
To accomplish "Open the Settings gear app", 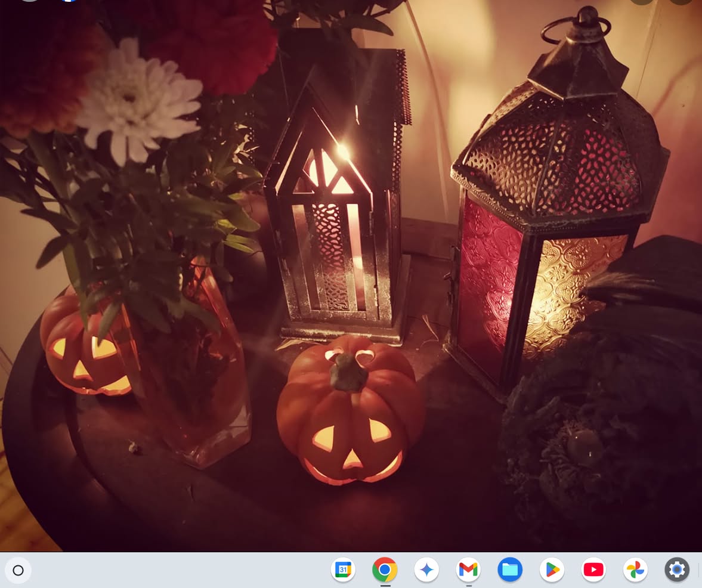I will point(677,571).
